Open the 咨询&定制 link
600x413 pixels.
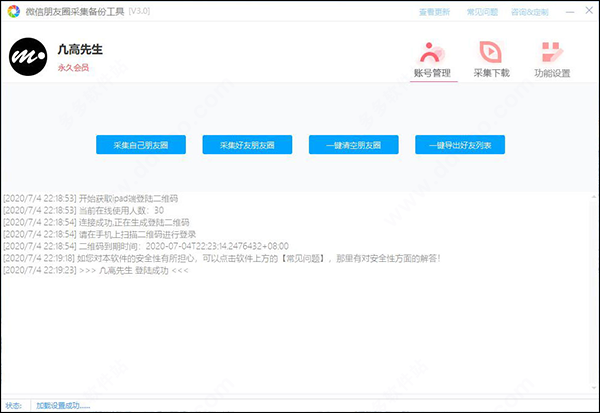(x=530, y=12)
